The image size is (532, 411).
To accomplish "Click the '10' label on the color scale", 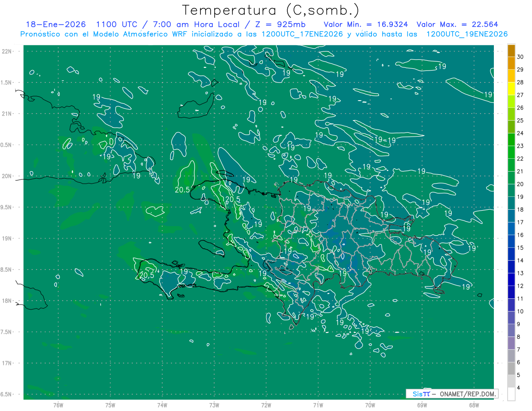I will [x=520, y=311].
